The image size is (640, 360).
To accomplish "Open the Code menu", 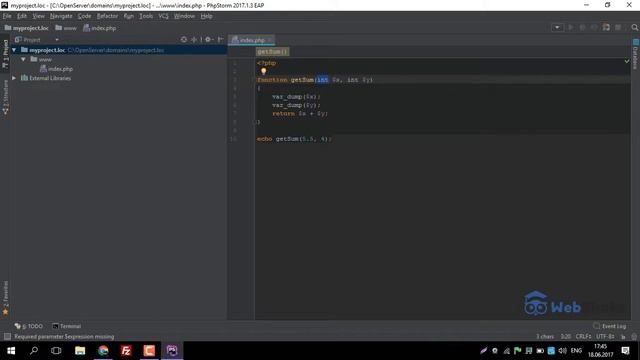I will point(84,16).
